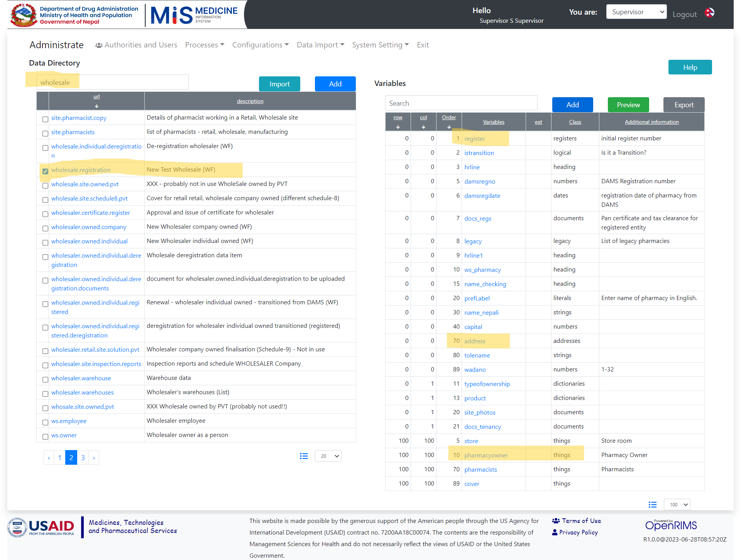Click the Privacy Policy link
Viewport: 741px width, 560px height.
pos(578,532)
